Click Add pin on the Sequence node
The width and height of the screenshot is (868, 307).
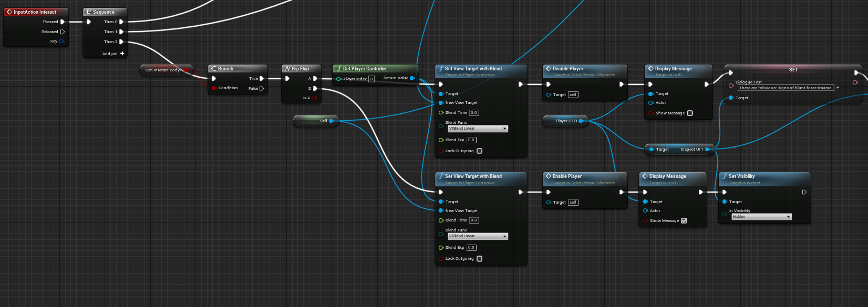coord(122,54)
